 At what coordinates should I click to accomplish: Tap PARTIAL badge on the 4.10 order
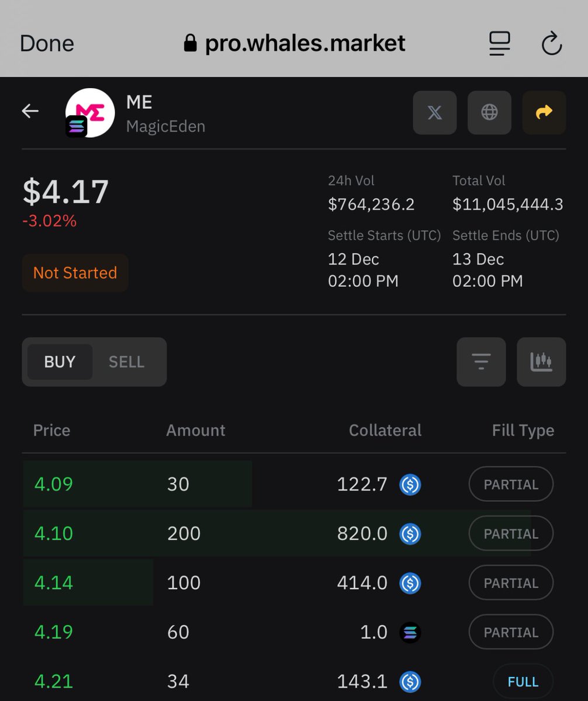pyautogui.click(x=511, y=533)
